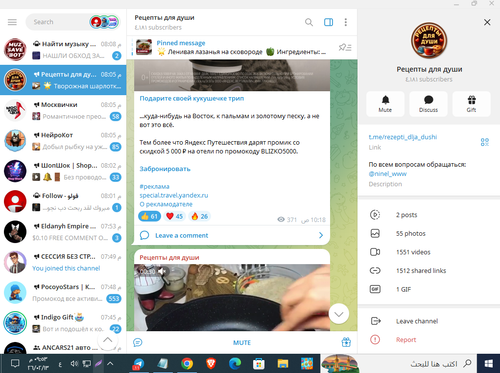Open the Найти музыку chat

coord(63,50)
